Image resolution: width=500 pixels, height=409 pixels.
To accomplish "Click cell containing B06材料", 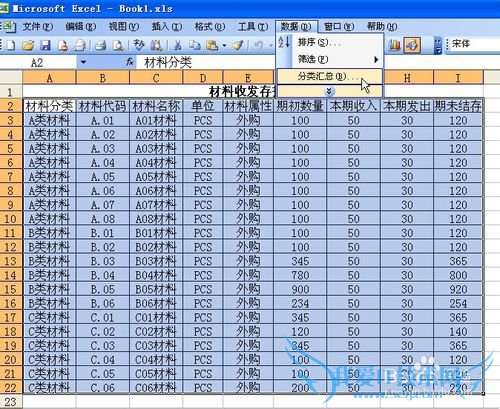I will click(156, 303).
